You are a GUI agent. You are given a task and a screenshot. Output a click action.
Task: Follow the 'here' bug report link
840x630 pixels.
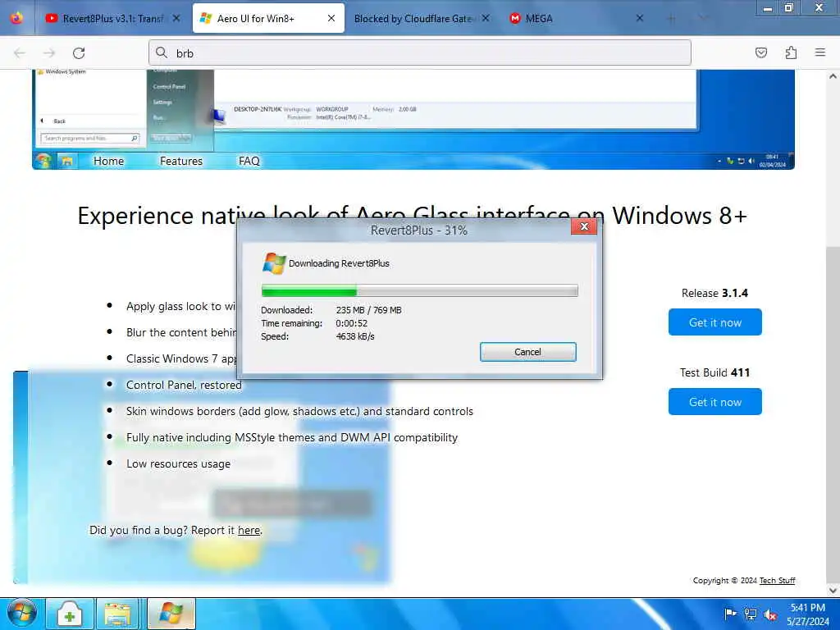(x=249, y=531)
